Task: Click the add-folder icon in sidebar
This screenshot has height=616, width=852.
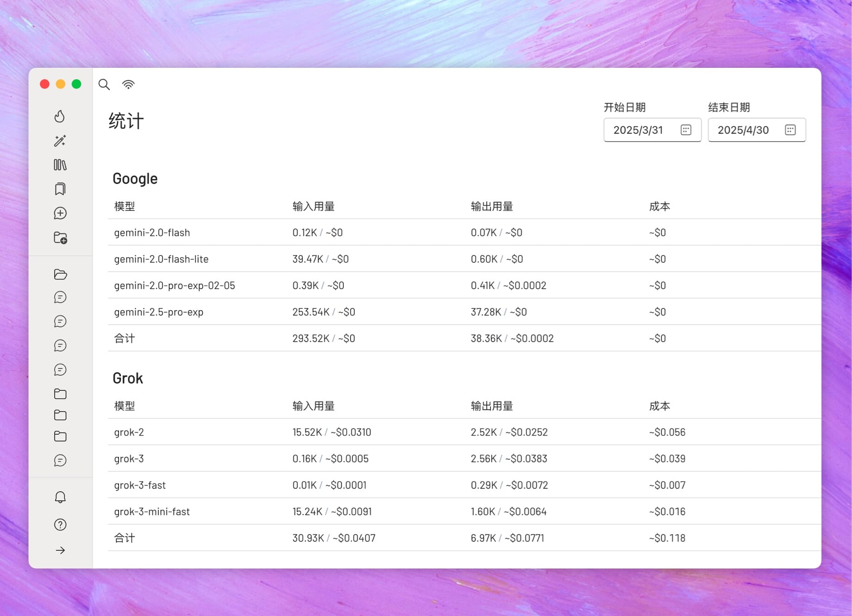Action: [x=60, y=238]
